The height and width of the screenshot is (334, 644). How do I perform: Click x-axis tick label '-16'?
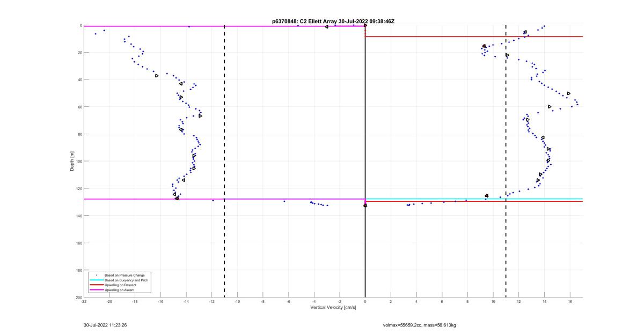point(160,302)
